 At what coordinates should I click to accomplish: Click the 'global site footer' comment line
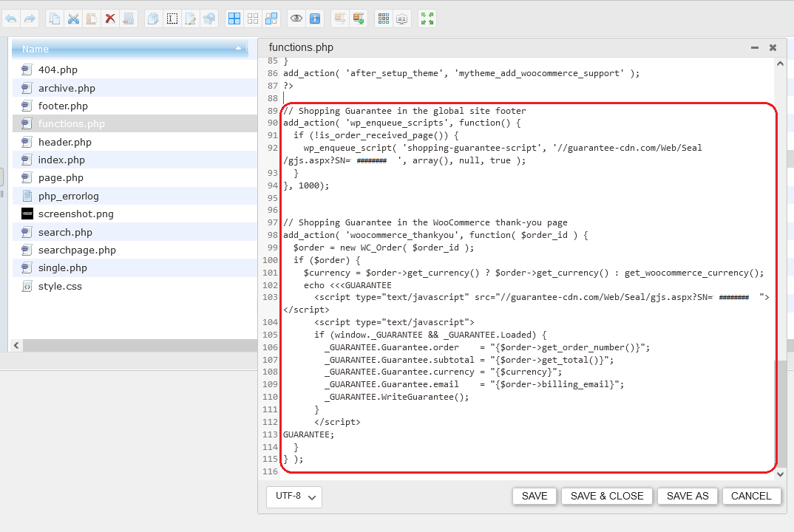pos(404,111)
